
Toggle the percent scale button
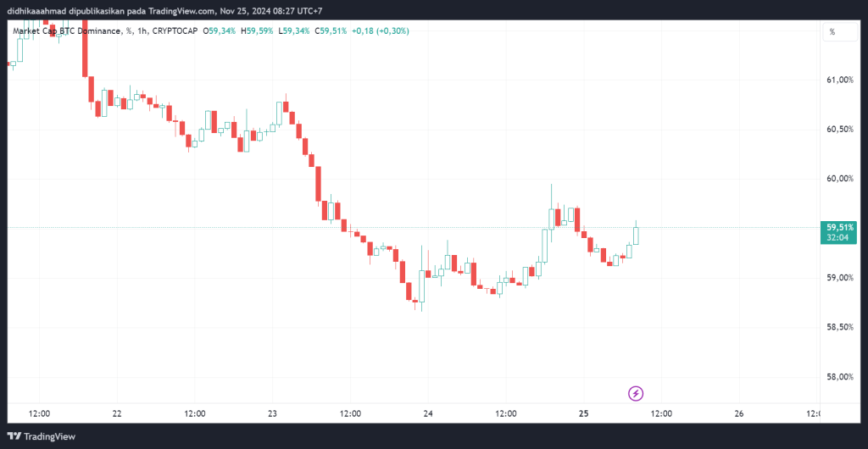tap(832, 31)
